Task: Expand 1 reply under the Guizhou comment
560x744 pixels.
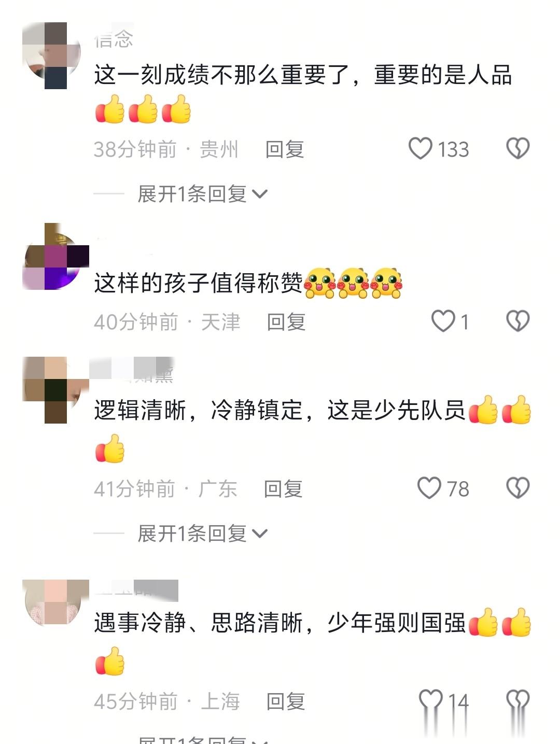Action: tap(202, 194)
